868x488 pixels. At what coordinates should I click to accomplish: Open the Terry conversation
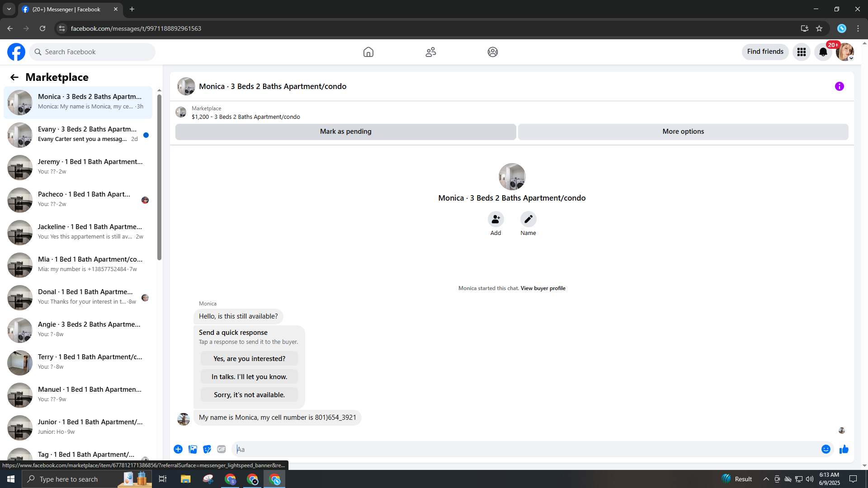pyautogui.click(x=78, y=362)
